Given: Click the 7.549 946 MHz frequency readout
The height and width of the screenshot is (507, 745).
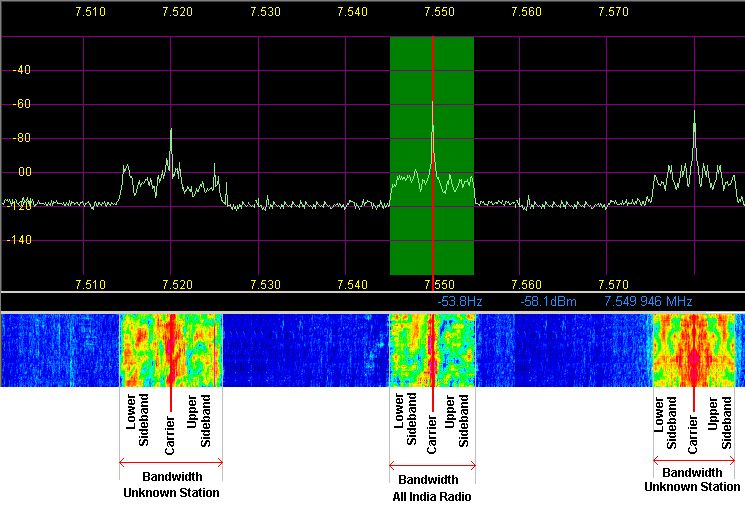Looking at the screenshot, I should [648, 301].
